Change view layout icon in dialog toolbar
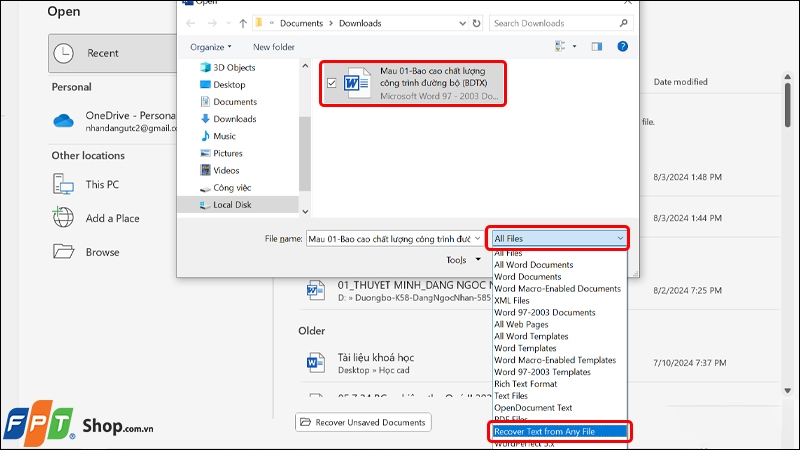This screenshot has height=450, width=800. click(560, 46)
